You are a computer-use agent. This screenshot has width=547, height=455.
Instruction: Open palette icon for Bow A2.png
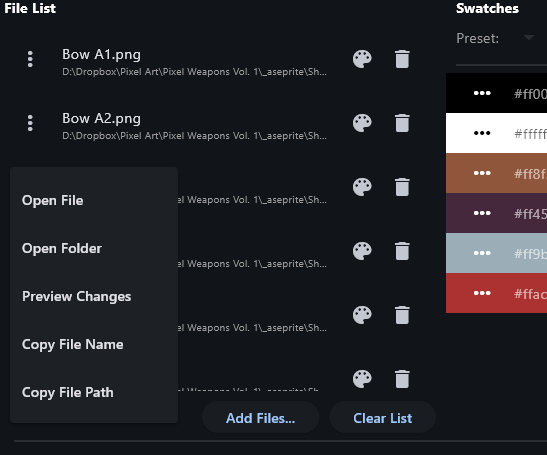coord(362,123)
